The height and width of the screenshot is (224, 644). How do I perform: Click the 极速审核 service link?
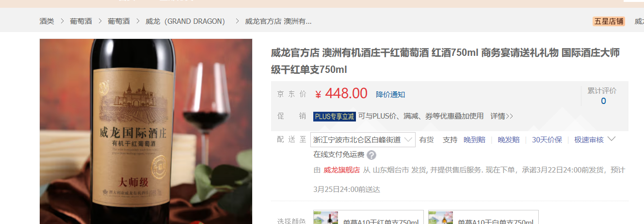click(x=589, y=139)
